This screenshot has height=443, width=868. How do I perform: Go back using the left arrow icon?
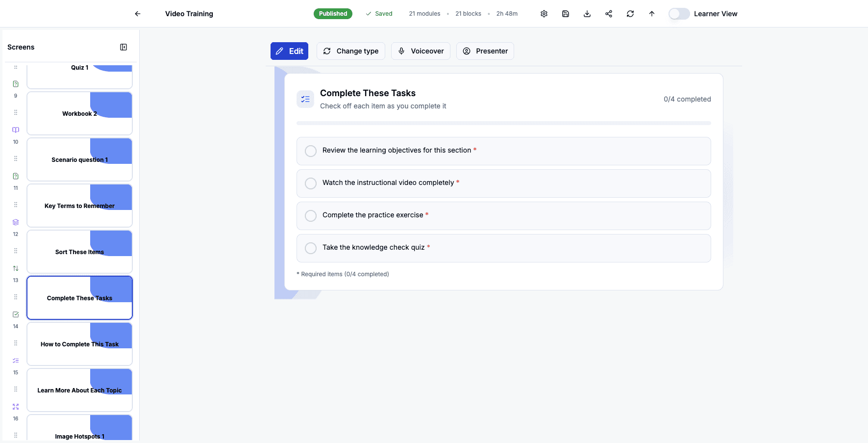click(x=138, y=14)
